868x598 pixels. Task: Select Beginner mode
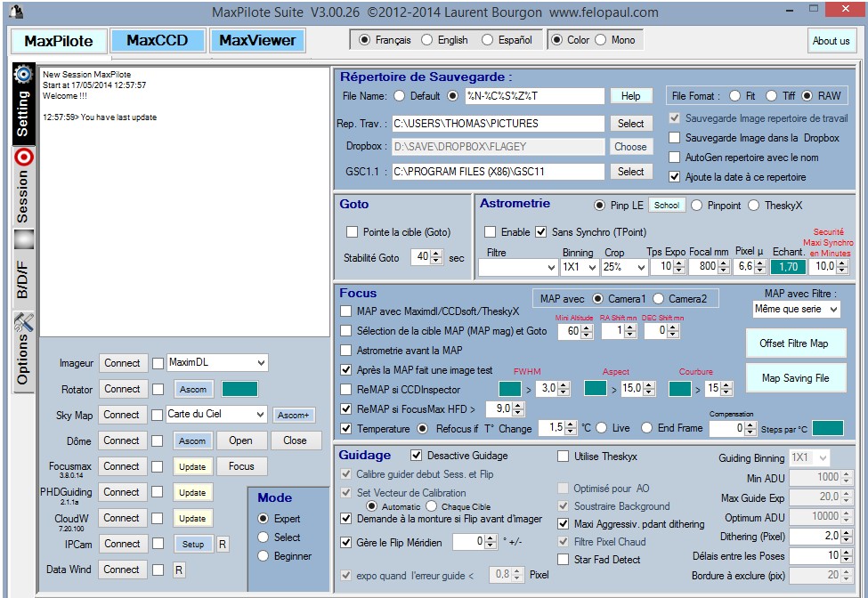285,556
